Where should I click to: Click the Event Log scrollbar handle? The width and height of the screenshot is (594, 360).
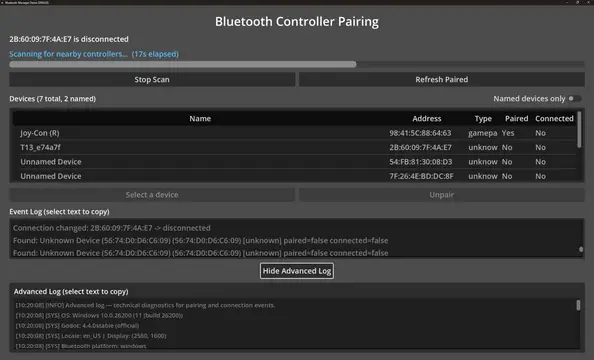click(581, 249)
